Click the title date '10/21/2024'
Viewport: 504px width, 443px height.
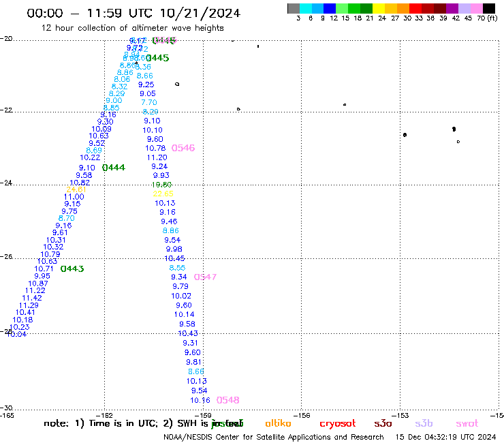(x=200, y=14)
